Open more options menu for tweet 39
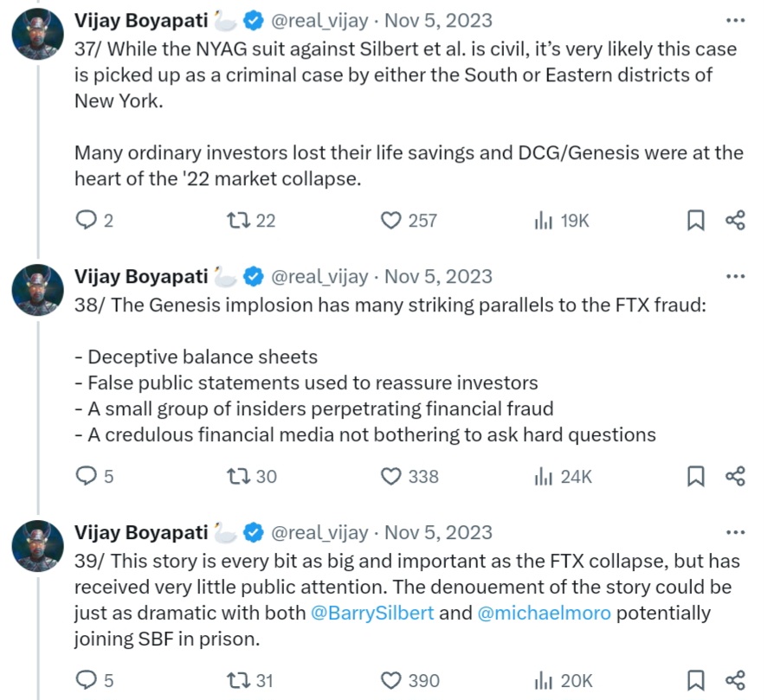This screenshot has height=700, width=768. 735,532
